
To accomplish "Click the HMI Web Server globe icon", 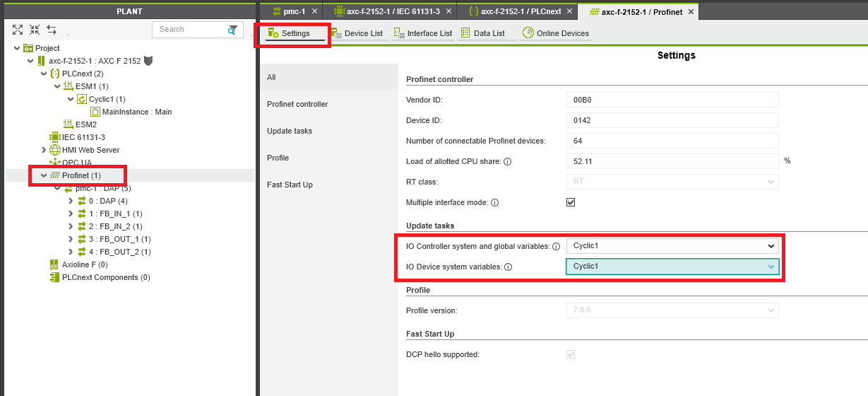I will pos(54,150).
